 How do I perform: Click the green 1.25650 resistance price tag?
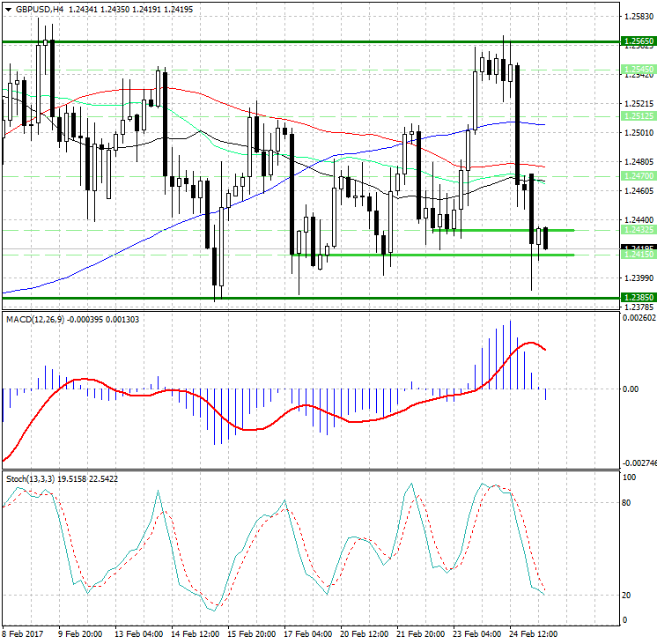[x=638, y=41]
